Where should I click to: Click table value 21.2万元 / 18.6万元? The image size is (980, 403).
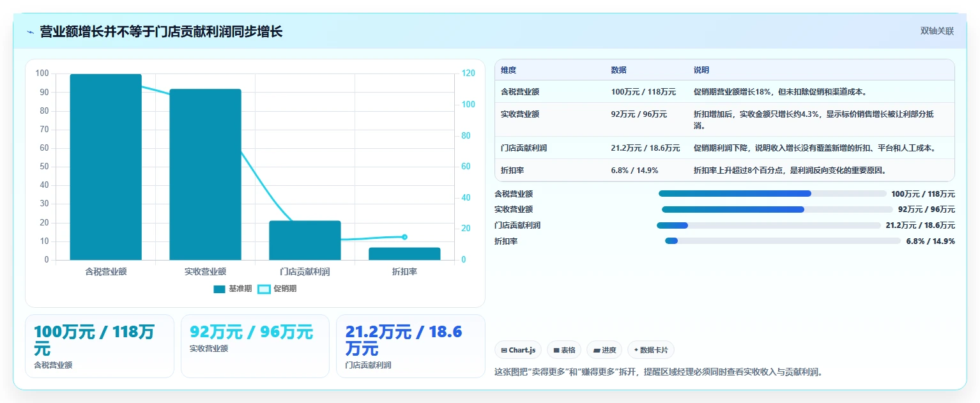645,148
